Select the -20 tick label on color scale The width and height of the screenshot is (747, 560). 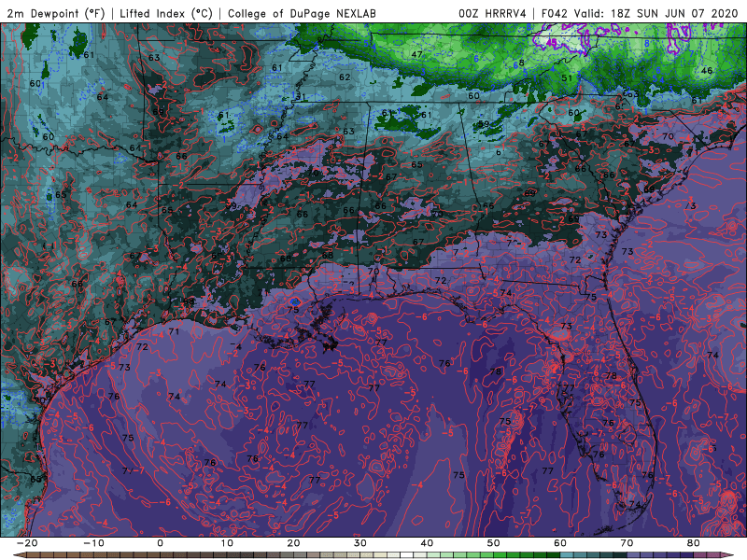(x=27, y=543)
